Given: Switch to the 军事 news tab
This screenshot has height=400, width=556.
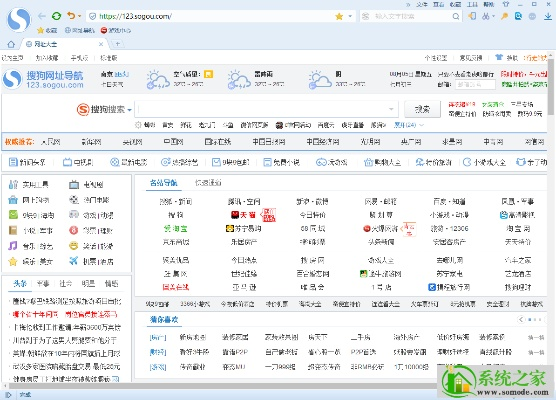Looking at the screenshot, I should (x=43, y=283).
